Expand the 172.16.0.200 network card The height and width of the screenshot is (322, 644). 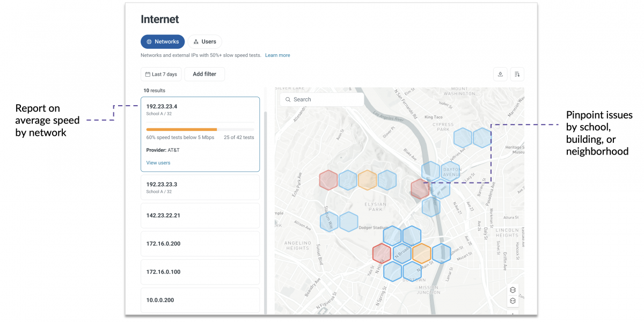200,244
